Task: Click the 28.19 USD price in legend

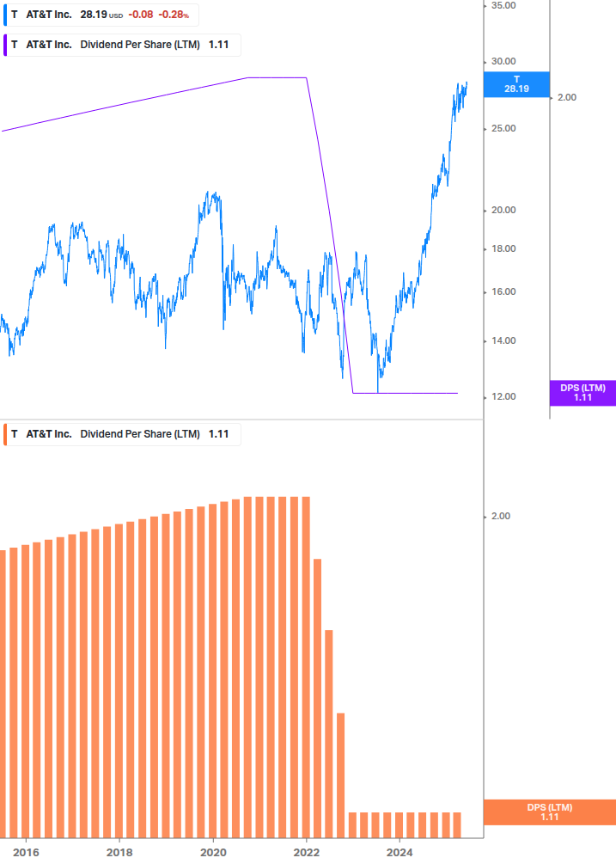Action: tap(101, 15)
